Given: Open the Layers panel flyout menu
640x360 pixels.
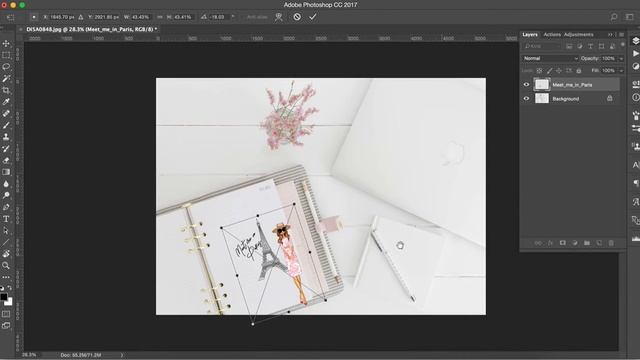Looking at the screenshot, I should coord(621,35).
